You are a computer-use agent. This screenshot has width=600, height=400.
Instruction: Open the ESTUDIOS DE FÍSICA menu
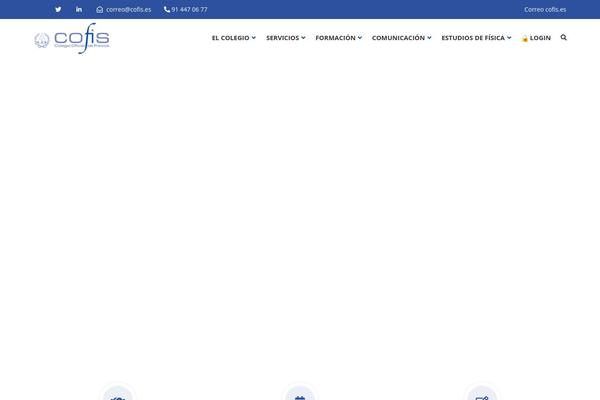coord(473,38)
